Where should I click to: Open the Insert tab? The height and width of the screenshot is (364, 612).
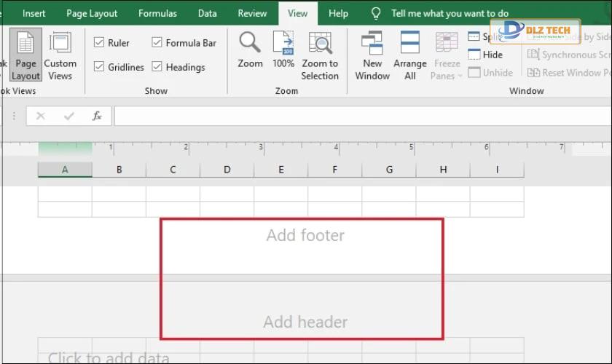pos(34,13)
